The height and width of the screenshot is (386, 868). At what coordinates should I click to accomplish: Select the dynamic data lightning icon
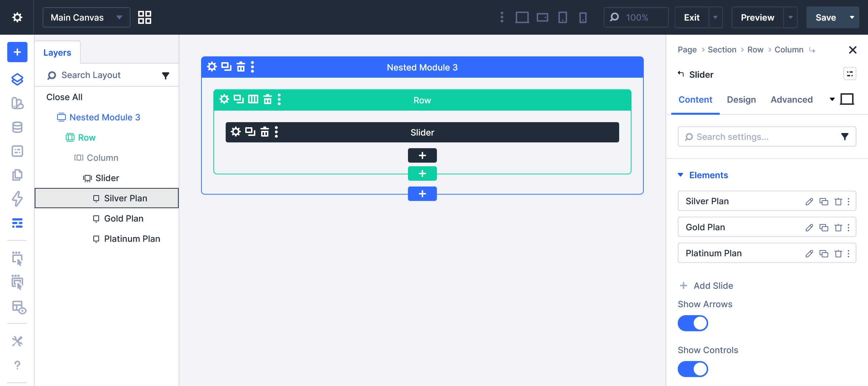click(17, 199)
